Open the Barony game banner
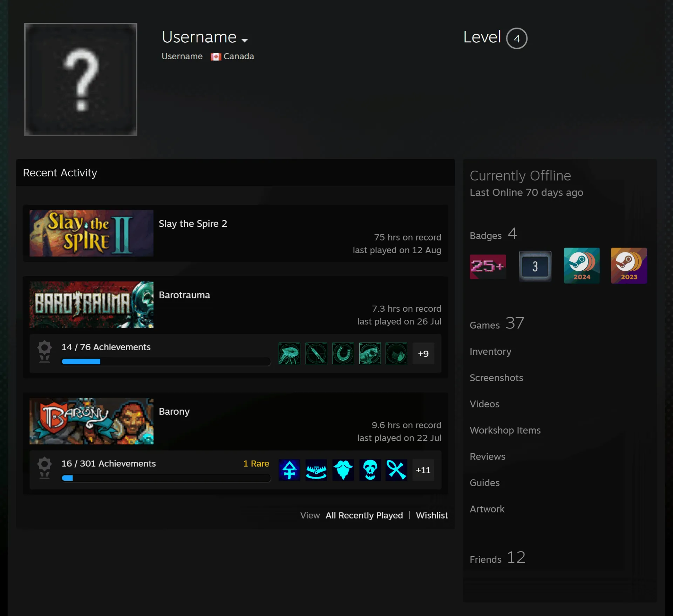673x616 pixels. pos(91,421)
